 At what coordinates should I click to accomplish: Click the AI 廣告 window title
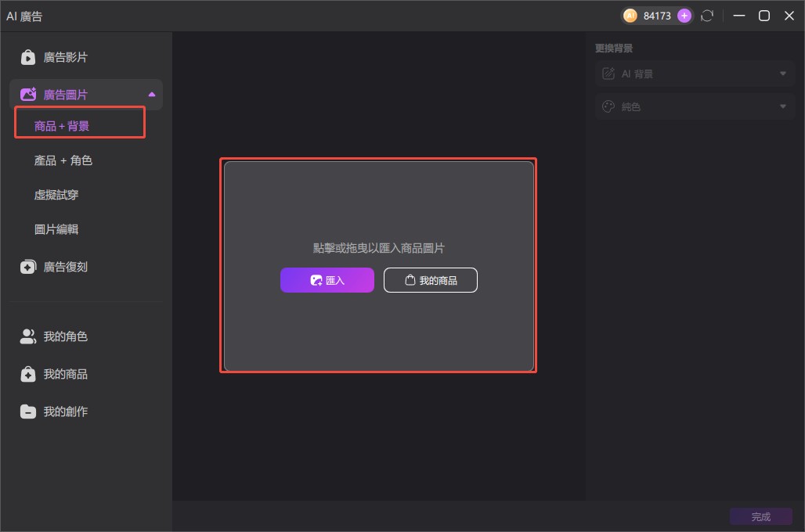point(24,16)
